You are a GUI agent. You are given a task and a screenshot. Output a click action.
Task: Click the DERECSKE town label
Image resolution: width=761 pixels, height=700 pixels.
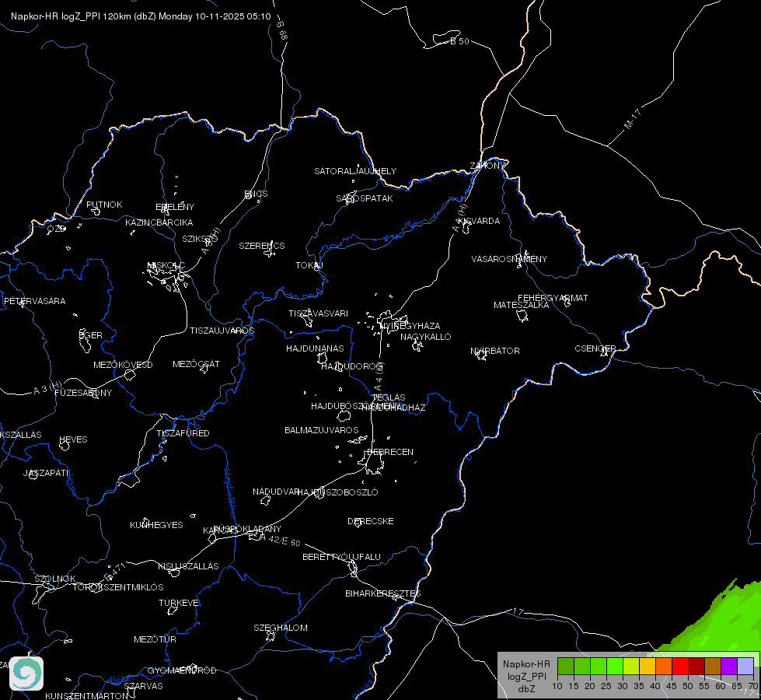tap(371, 521)
